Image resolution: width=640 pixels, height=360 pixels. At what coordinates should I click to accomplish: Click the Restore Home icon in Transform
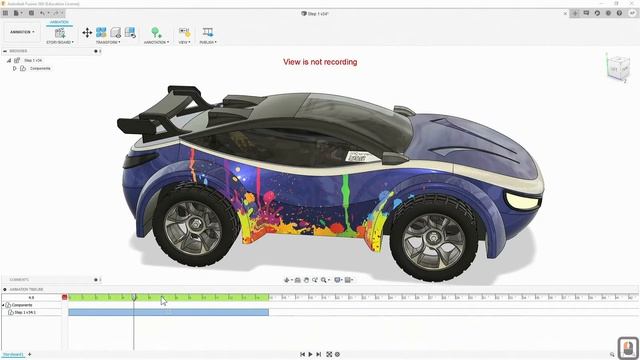click(130, 33)
